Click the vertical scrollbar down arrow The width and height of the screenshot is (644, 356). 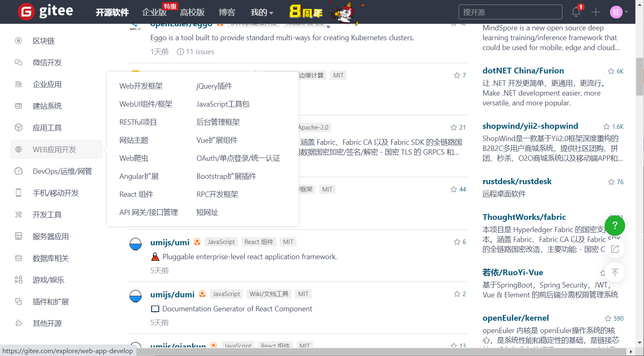[639, 343]
